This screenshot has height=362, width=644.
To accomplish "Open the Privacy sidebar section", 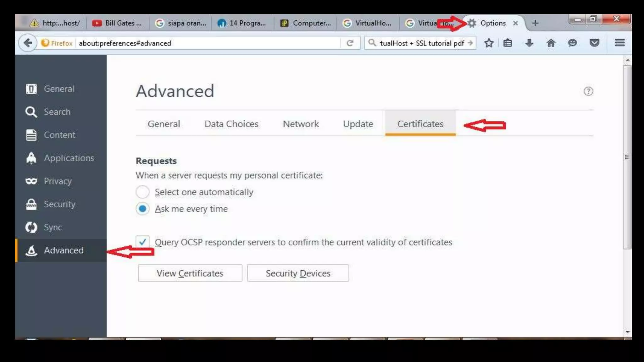I will tap(58, 181).
